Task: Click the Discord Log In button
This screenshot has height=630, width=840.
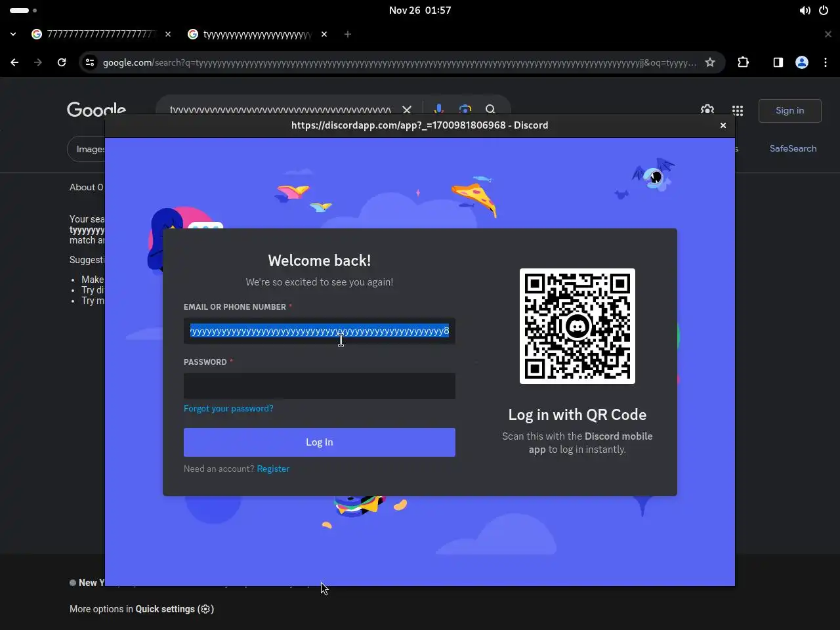Action: pyautogui.click(x=320, y=442)
